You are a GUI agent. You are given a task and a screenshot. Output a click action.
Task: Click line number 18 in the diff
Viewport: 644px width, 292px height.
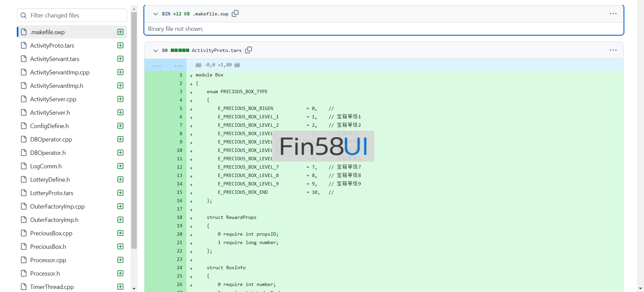pos(179,217)
